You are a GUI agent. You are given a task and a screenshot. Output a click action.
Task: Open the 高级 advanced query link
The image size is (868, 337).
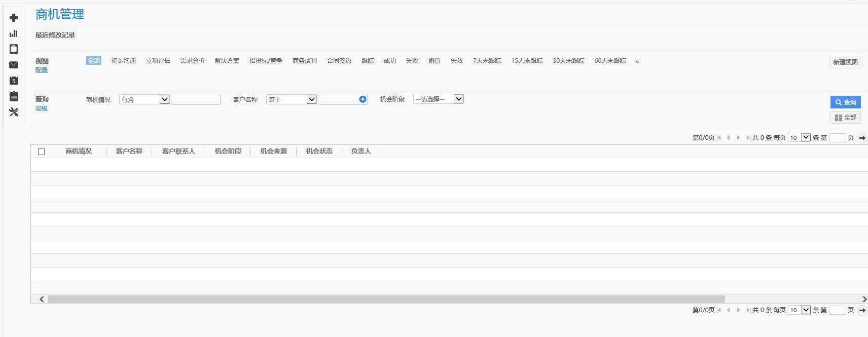42,108
